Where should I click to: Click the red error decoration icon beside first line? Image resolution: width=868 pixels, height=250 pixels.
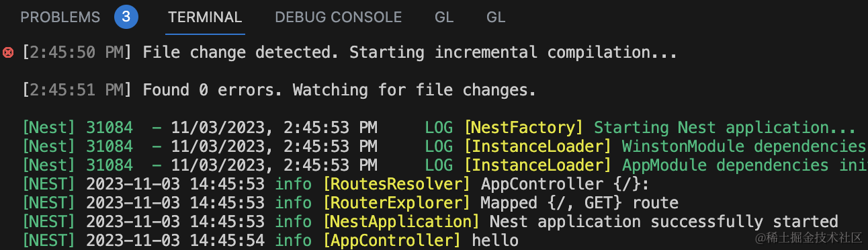point(8,52)
